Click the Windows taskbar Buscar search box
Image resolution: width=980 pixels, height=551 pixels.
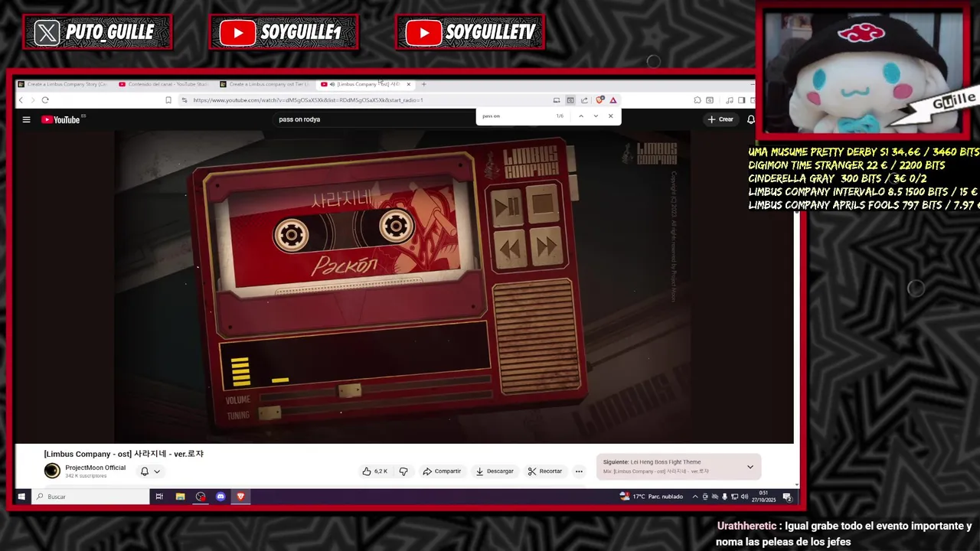coord(90,497)
